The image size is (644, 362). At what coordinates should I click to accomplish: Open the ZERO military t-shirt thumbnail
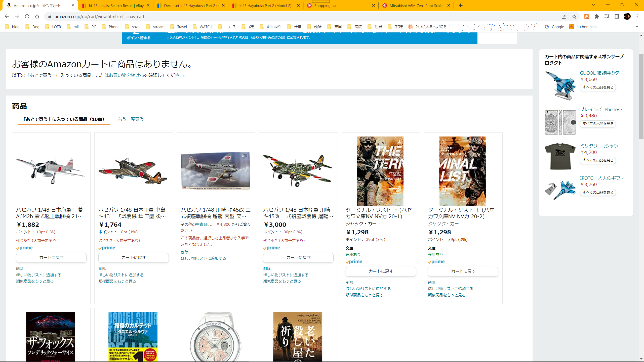click(x=560, y=156)
